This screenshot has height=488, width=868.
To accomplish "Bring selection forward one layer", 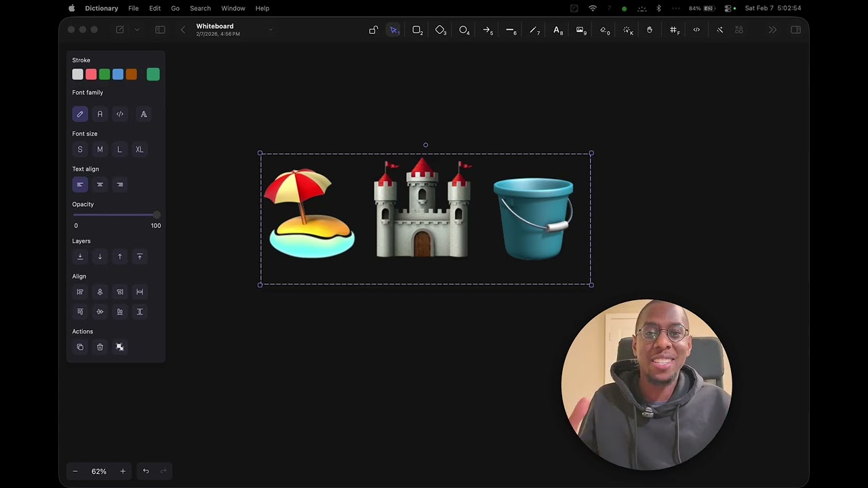I will pos(120,256).
